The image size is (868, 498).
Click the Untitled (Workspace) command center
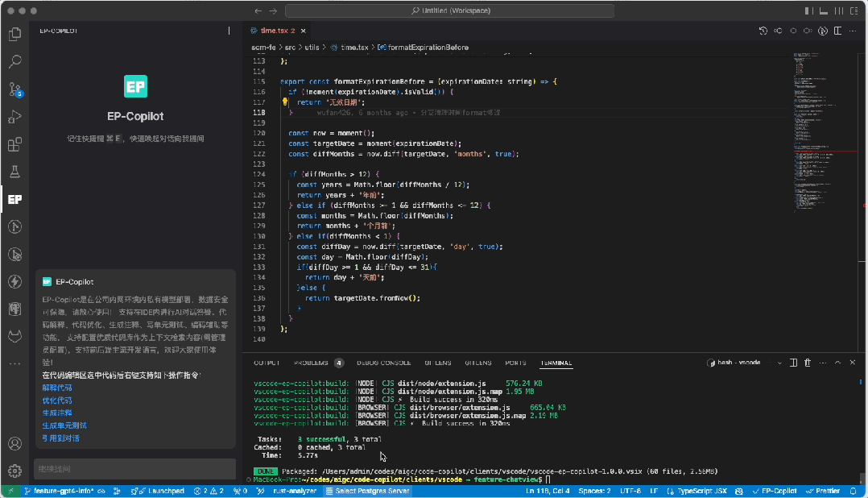449,11
